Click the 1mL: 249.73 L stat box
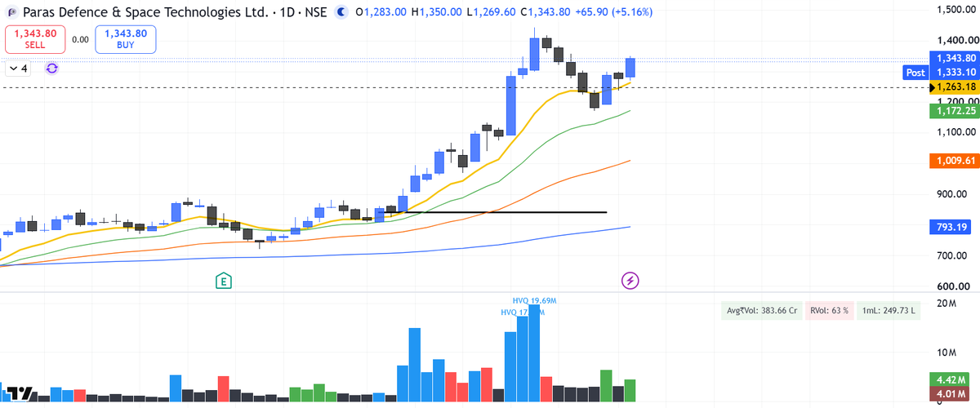This screenshot has width=980, height=408. (x=889, y=311)
